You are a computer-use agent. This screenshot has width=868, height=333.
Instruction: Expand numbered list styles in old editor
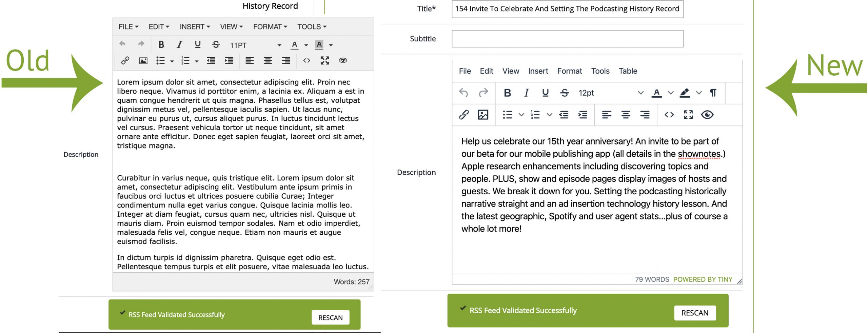point(197,61)
